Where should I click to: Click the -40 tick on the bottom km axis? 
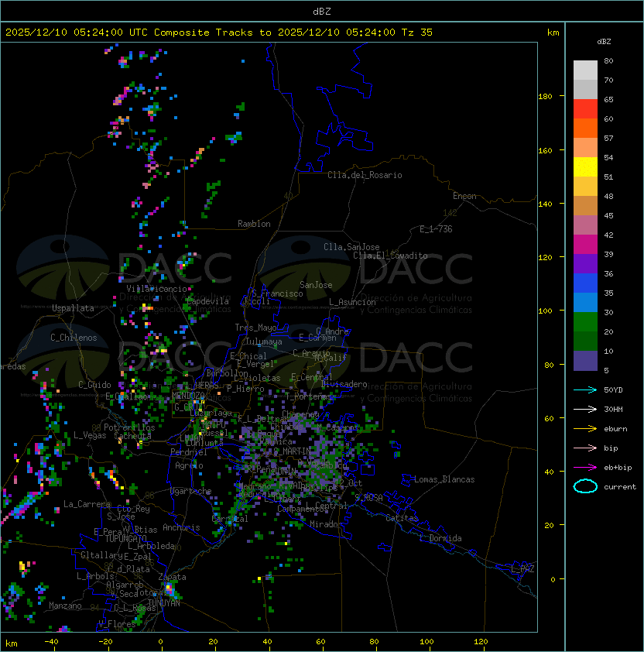51,642
